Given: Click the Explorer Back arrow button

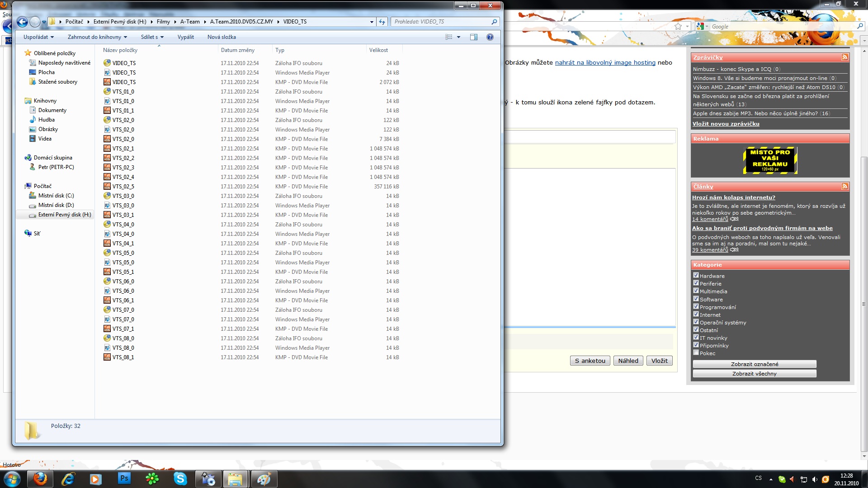Looking at the screenshot, I should pyautogui.click(x=22, y=22).
